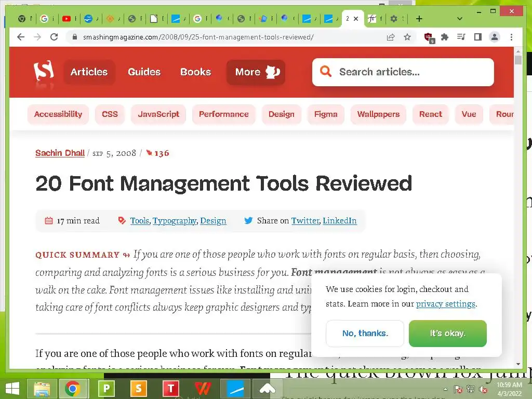Screen dimensions: 532x399
Task: Select the React topic tag
Action: tap(431, 114)
